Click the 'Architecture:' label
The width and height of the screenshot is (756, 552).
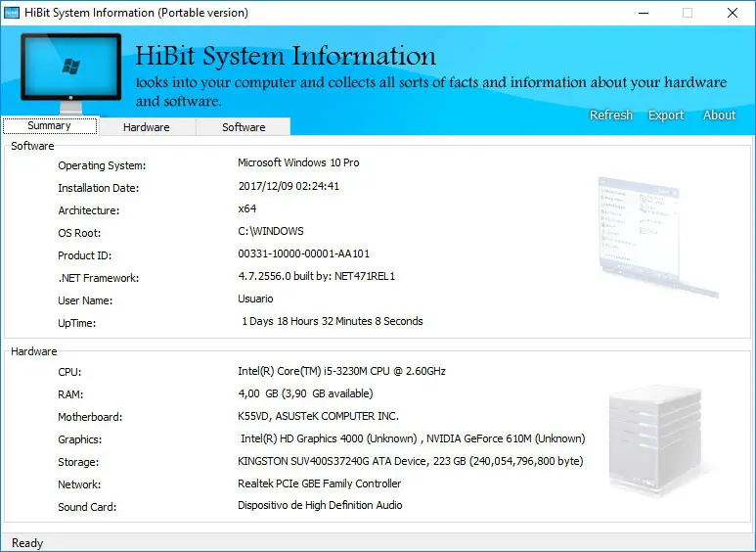tap(89, 210)
